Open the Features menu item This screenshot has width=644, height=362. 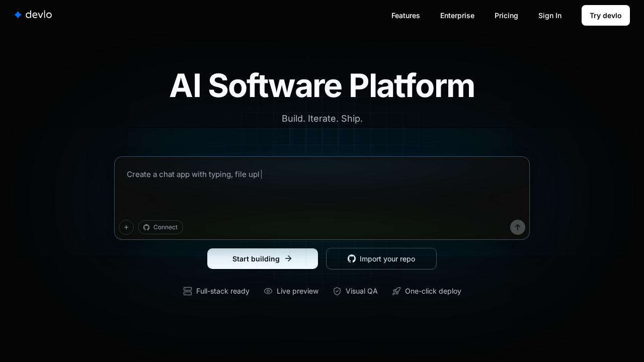pos(406,16)
